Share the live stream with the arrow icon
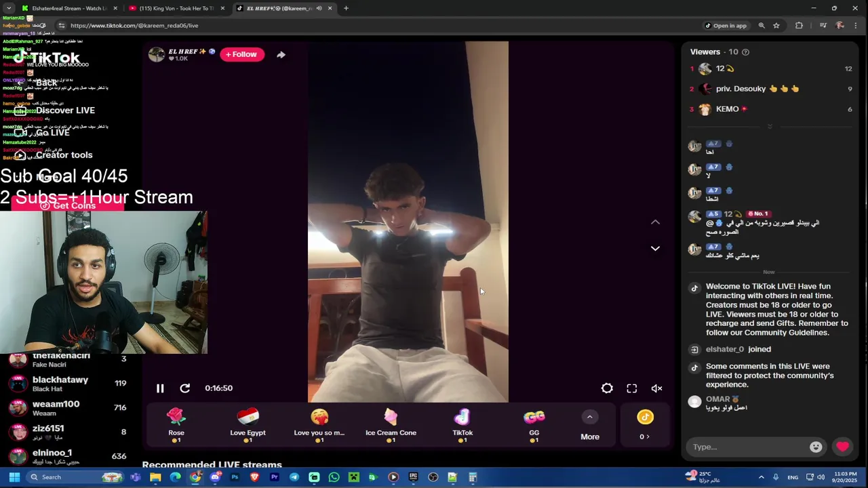The height and width of the screenshot is (488, 868). tap(281, 54)
